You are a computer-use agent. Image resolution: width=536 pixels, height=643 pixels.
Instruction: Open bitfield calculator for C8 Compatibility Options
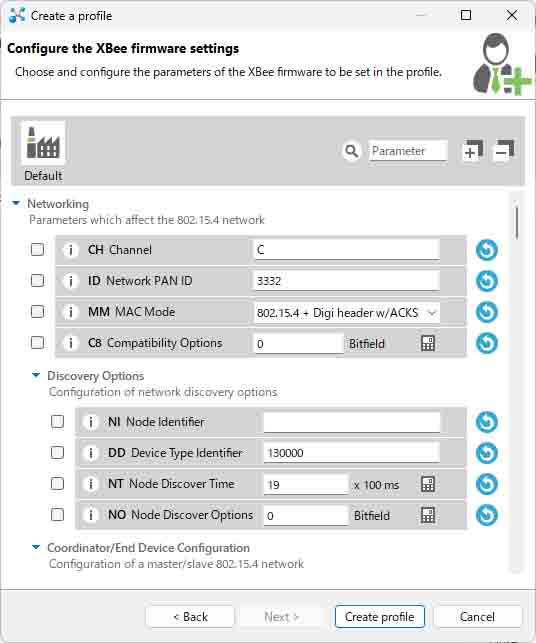[x=428, y=343]
